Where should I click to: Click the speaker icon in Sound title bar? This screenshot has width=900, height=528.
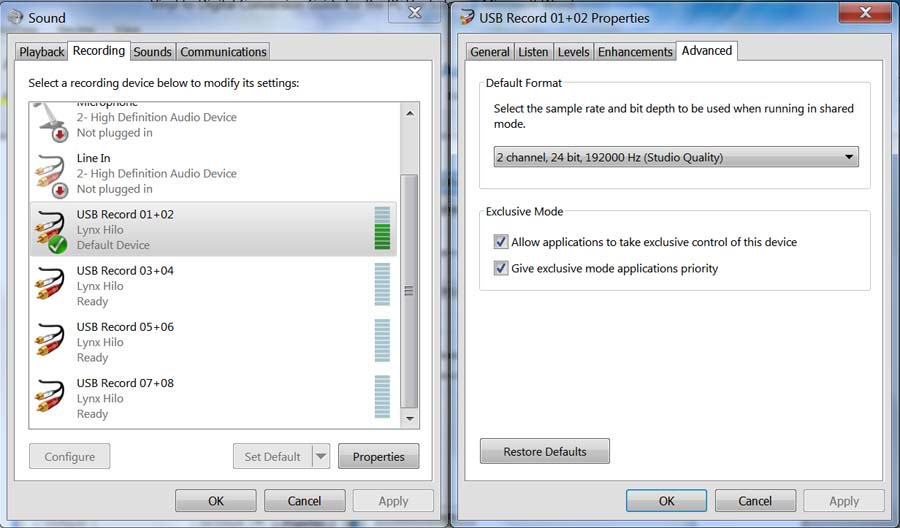(x=15, y=17)
